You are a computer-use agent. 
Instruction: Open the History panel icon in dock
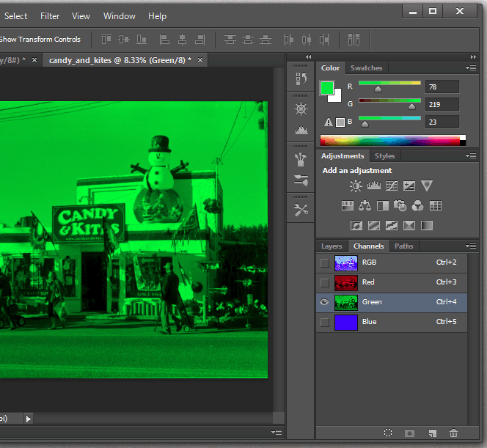(301, 78)
